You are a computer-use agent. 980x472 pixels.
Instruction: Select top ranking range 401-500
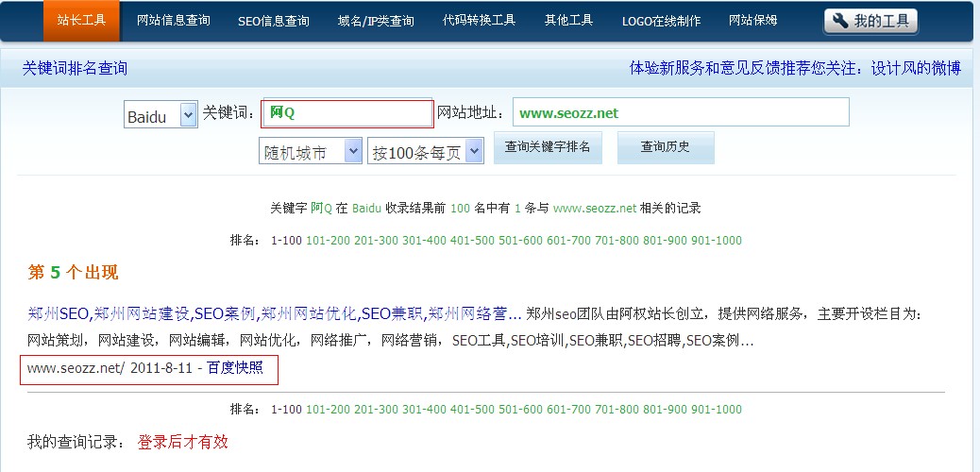472,241
